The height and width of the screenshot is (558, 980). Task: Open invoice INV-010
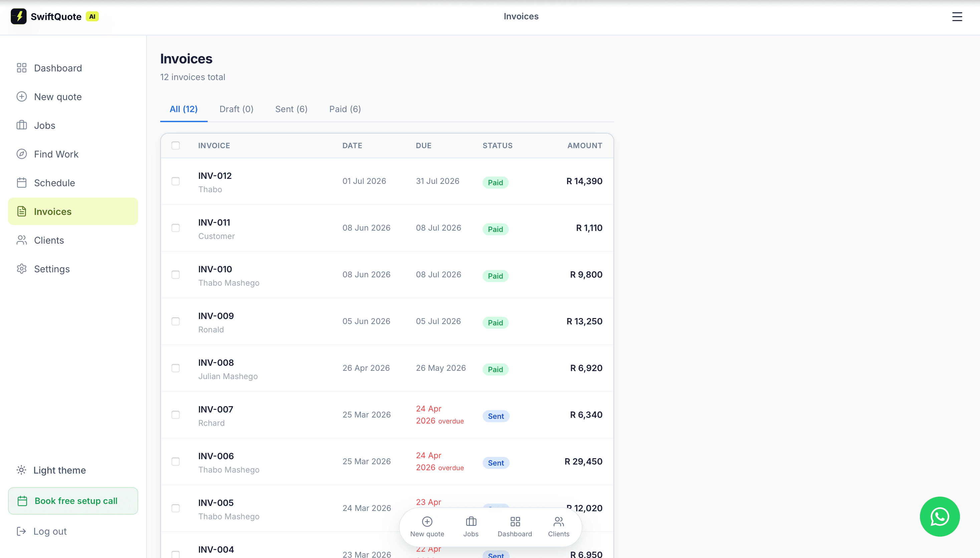tap(215, 269)
